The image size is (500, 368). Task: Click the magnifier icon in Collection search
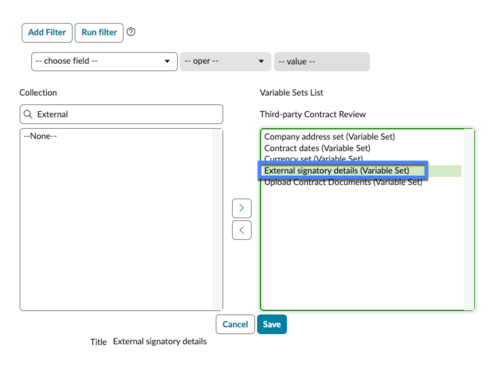28,114
